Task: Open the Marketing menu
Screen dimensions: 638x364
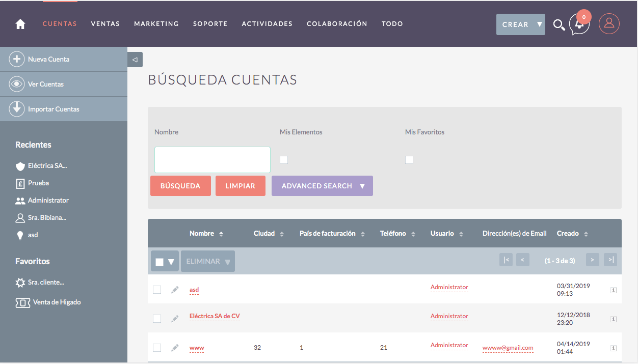Action: [156, 24]
